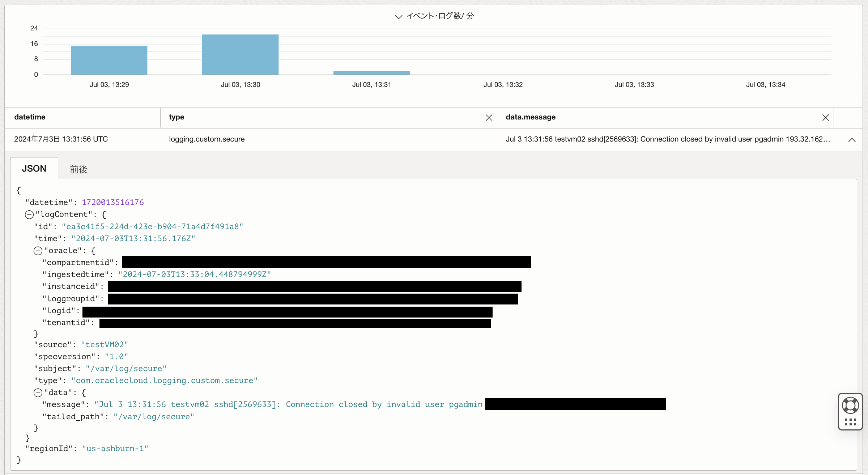Collapse the expanded log row chevron
Viewport: 868px width, 475px height.
coord(852,140)
